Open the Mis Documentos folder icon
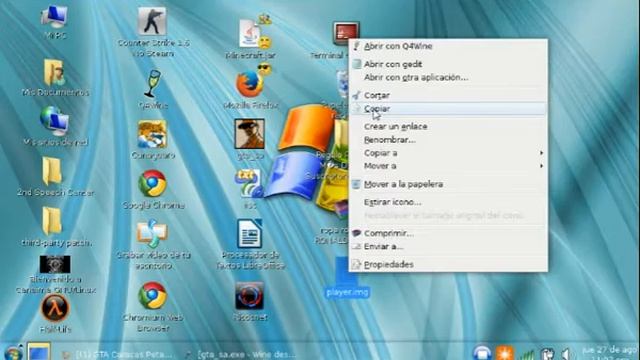Viewport: 640px width, 360px height. tap(55, 73)
